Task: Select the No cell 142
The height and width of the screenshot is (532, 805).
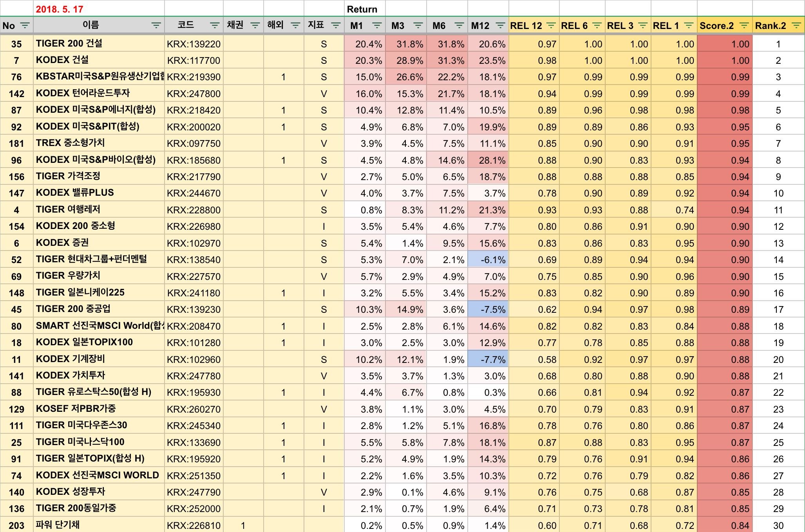Action: tap(16, 94)
